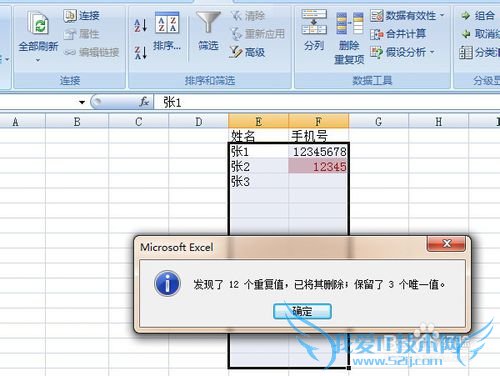Viewport: 500px width, 376px height.
Task: Select the cell with 12345678
Action: click(319, 151)
